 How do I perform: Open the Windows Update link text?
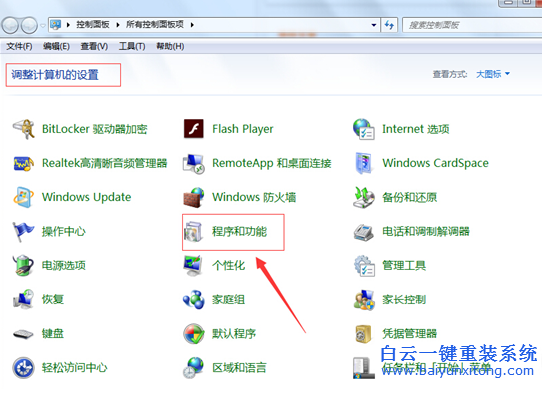point(86,197)
